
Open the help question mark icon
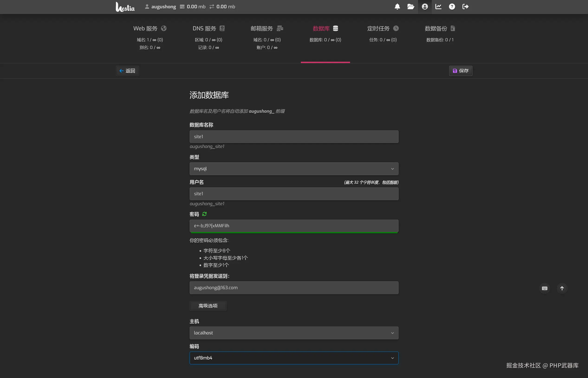tap(452, 7)
